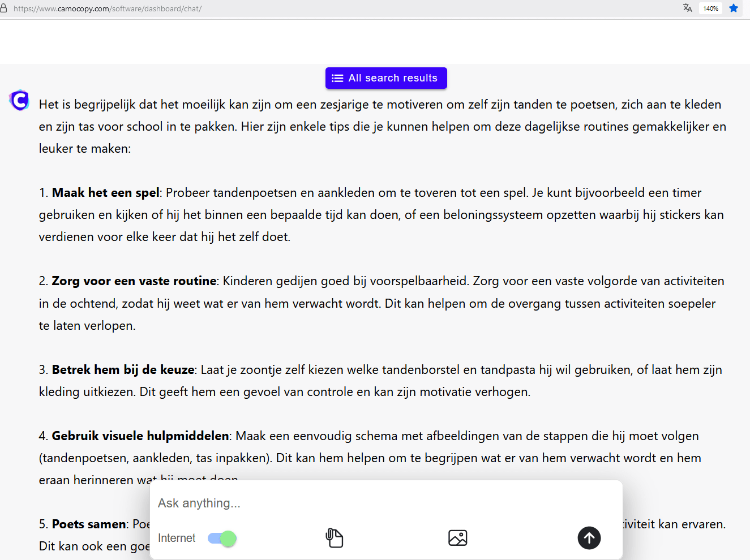Click the site security lock icon
Image resolution: width=750 pixels, height=560 pixels.
tap(4, 8)
